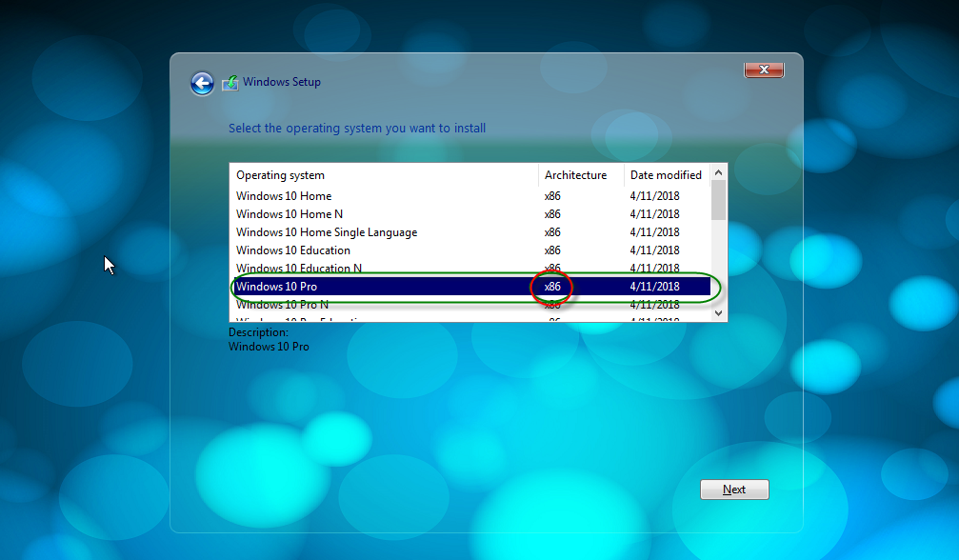Click the OS list scrollbar thumb
The width and height of the screenshot is (959, 560).
718,200
